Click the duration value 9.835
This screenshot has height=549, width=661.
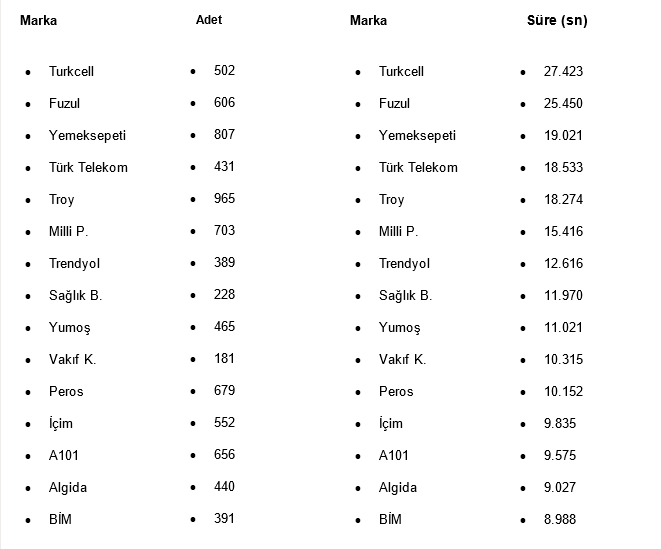pos(560,424)
